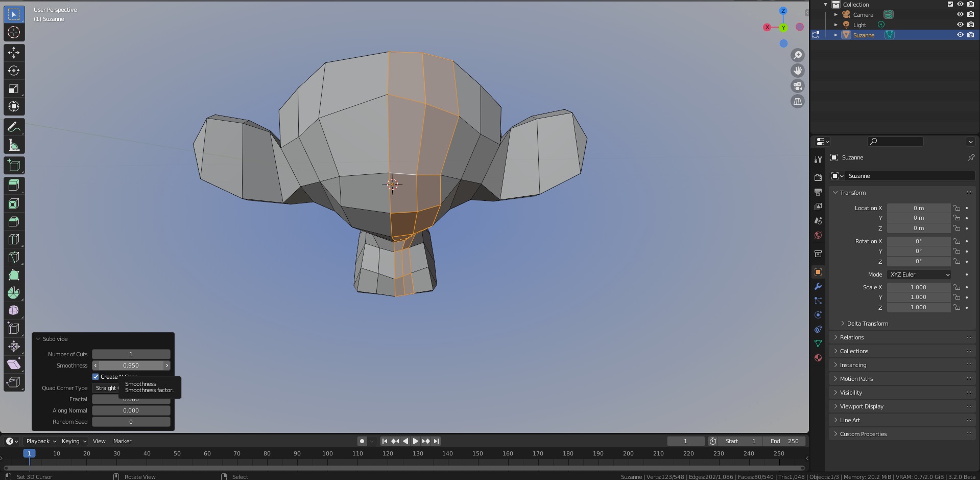Screen dimensions: 980x480
Task: Toggle camera view with camera icon
Action: click(x=798, y=86)
